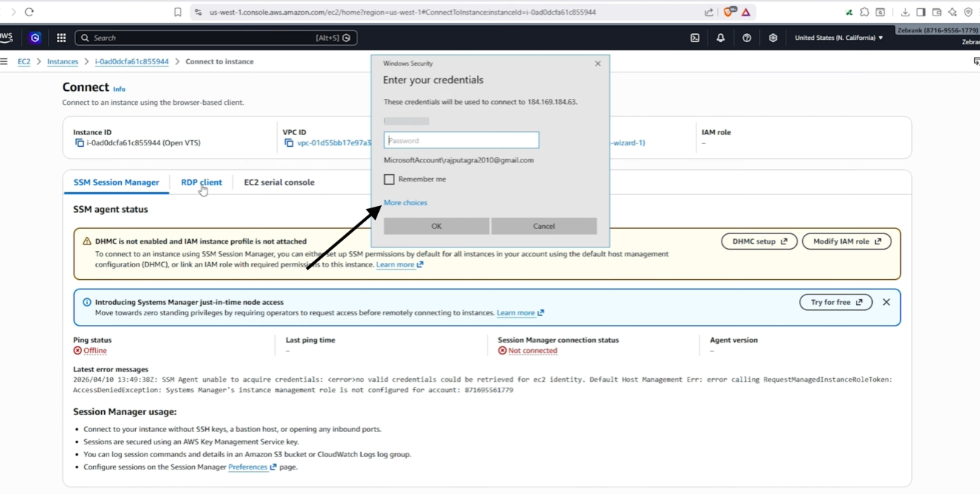Open the Brave Shields lion icon
Image resolution: width=980 pixels, height=494 pixels.
730,12
